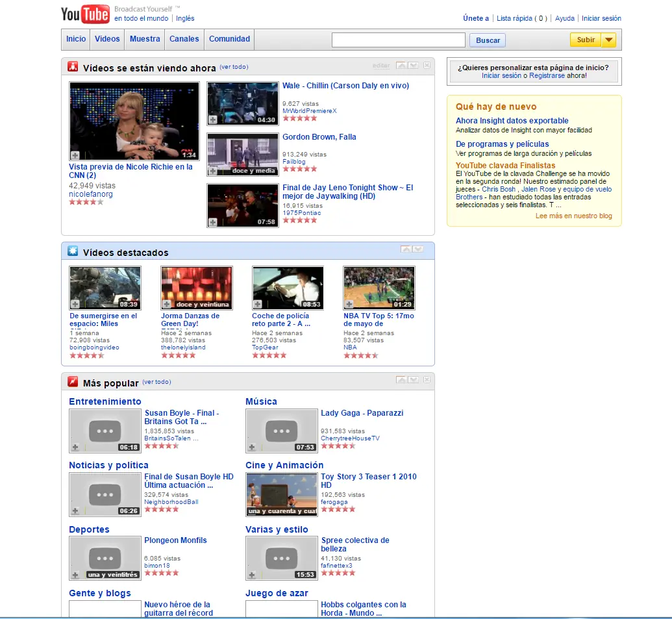Open the Nicole Richie CNN video thumbnail
Screen dimensions: 672x619
tap(134, 121)
